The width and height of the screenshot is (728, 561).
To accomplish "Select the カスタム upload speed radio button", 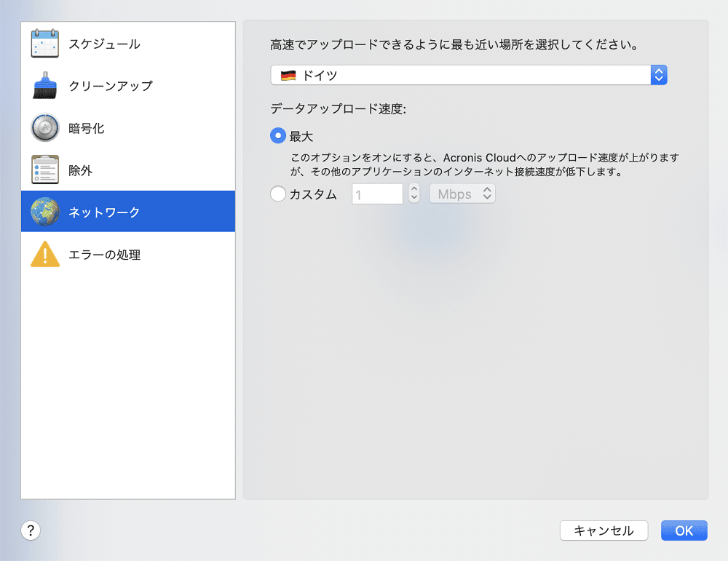I will click(278, 194).
